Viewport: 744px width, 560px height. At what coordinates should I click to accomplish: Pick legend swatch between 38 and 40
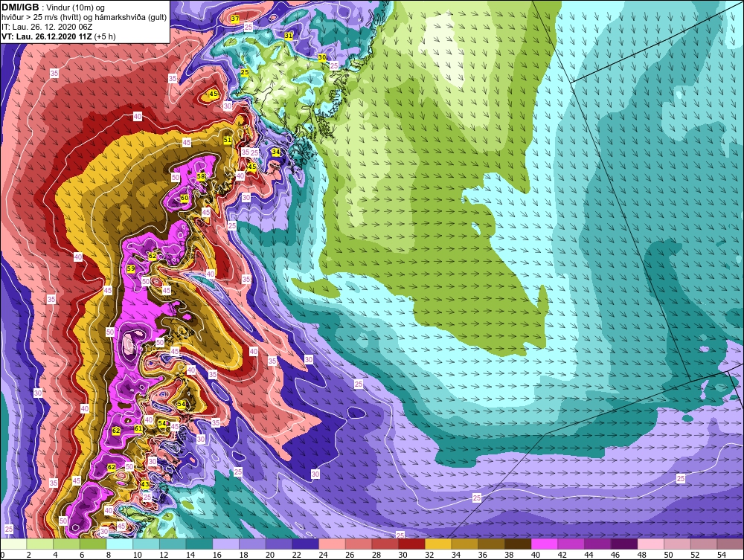click(x=518, y=544)
